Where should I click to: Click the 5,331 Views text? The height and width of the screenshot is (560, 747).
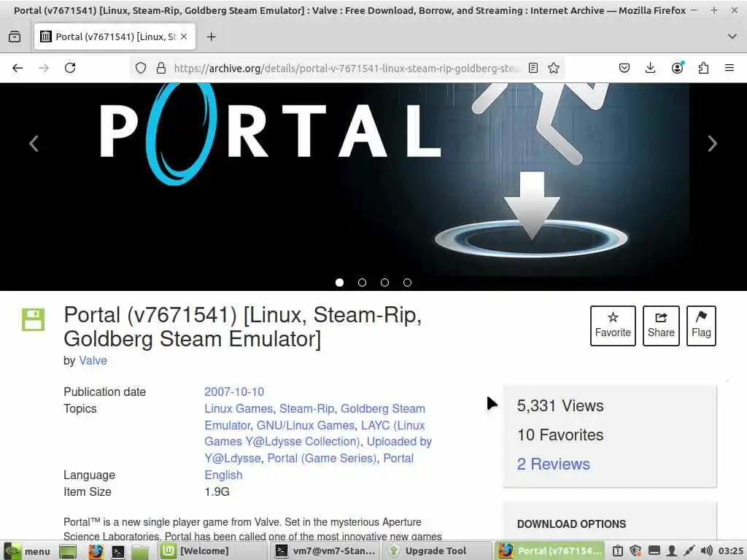point(560,405)
